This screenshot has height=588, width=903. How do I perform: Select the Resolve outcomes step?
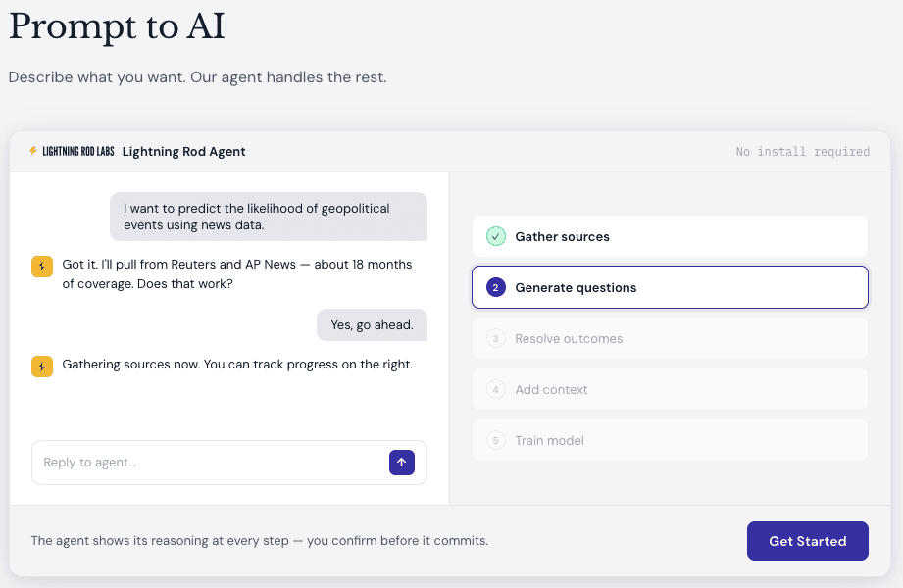pos(670,339)
